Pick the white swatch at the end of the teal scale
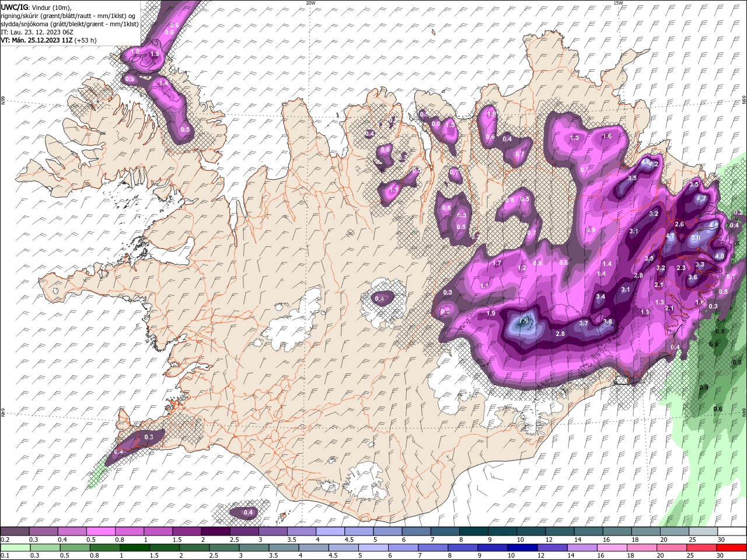This screenshot has width=747, height=560. 732,531
